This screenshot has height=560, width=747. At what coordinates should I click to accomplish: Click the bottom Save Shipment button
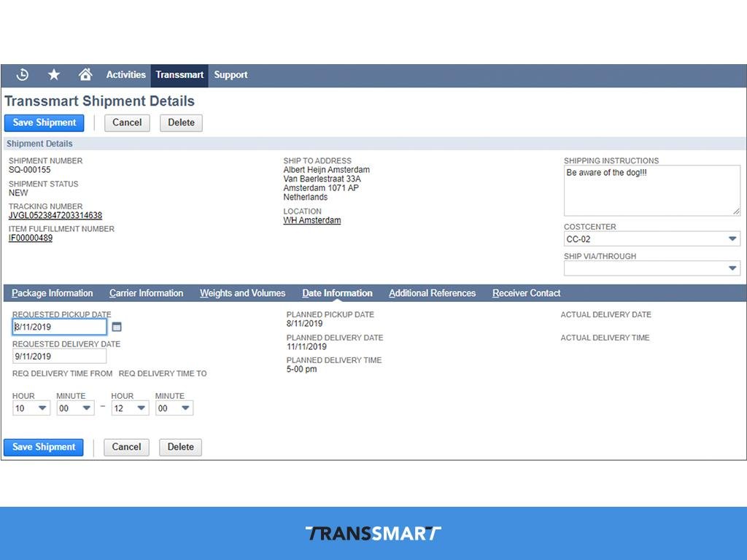[x=44, y=447]
